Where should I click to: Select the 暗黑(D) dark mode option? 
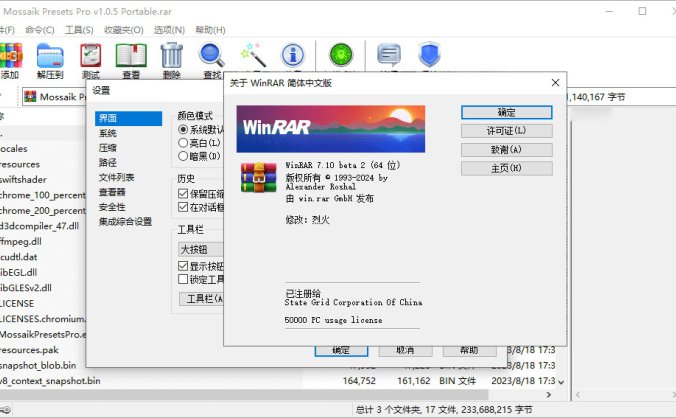tap(183, 156)
